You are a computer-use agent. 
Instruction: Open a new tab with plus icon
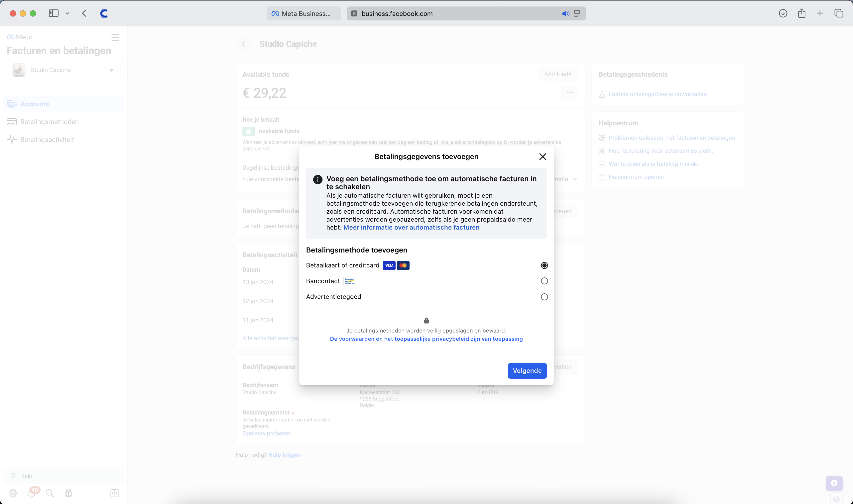pos(820,13)
